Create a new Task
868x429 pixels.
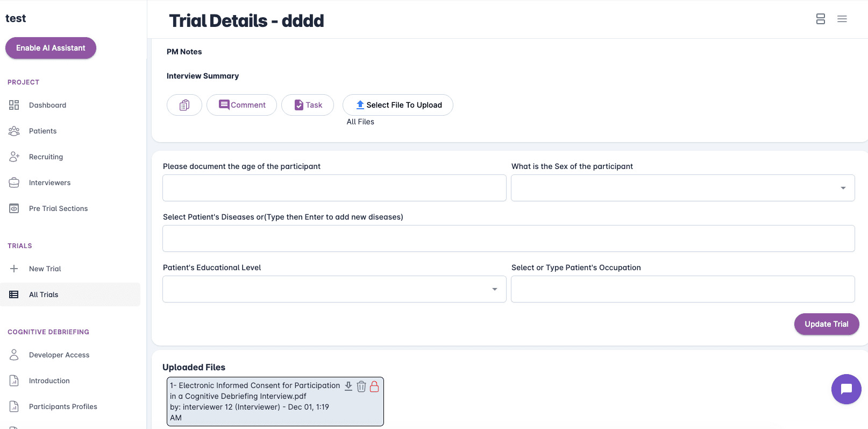pyautogui.click(x=308, y=105)
